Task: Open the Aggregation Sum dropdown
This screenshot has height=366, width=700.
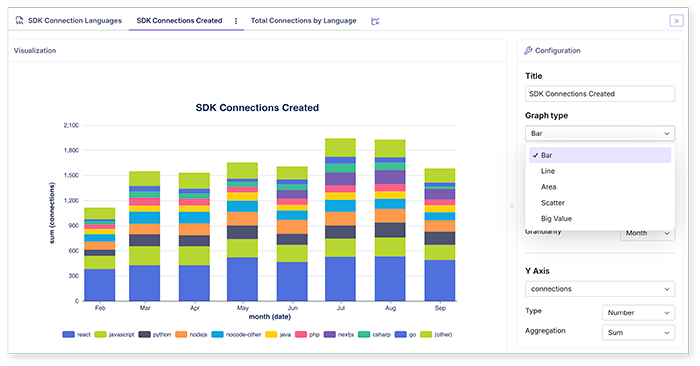Action: point(638,333)
